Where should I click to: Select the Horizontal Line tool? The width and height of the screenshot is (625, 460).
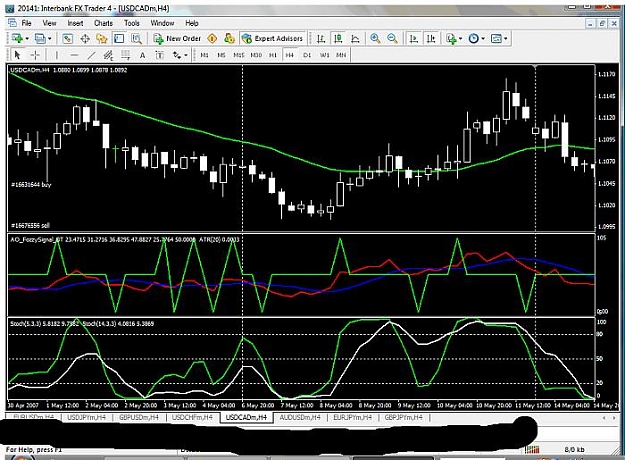74,55
